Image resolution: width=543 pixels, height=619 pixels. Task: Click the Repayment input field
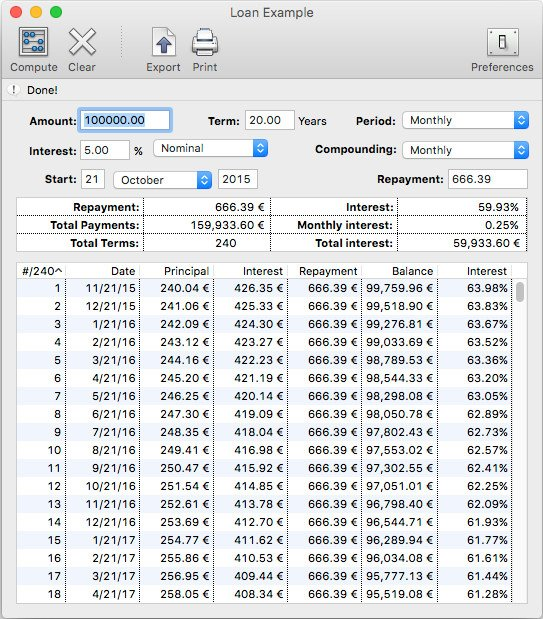coord(488,179)
